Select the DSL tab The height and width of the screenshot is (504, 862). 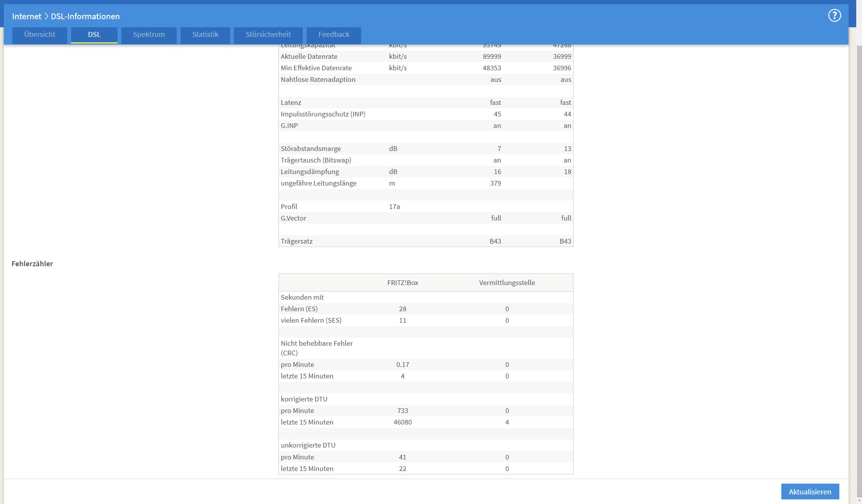(x=94, y=35)
